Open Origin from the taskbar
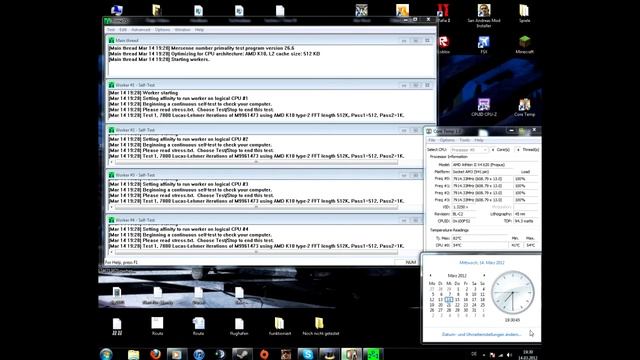The width and height of the screenshot is (640, 360). (264, 354)
